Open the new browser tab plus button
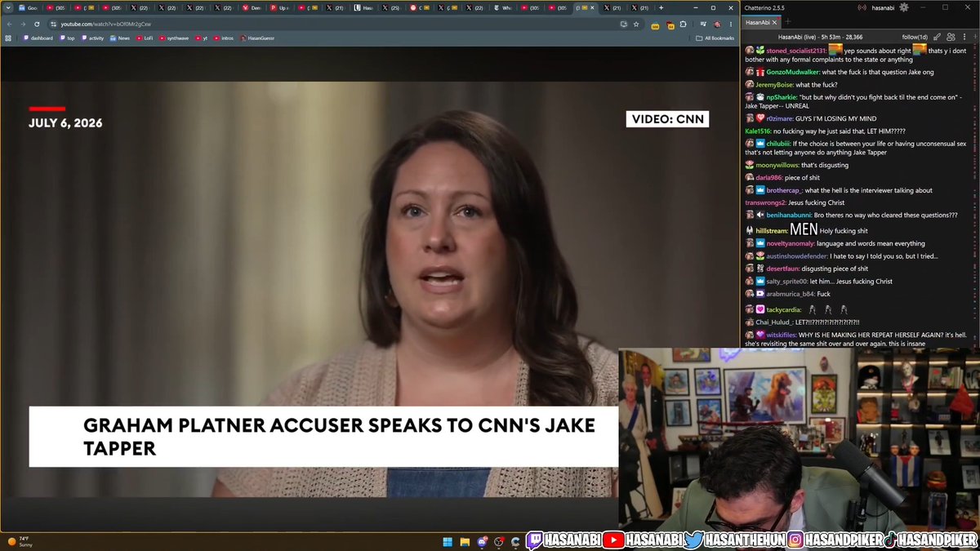This screenshot has width=980, height=551. pos(661,7)
